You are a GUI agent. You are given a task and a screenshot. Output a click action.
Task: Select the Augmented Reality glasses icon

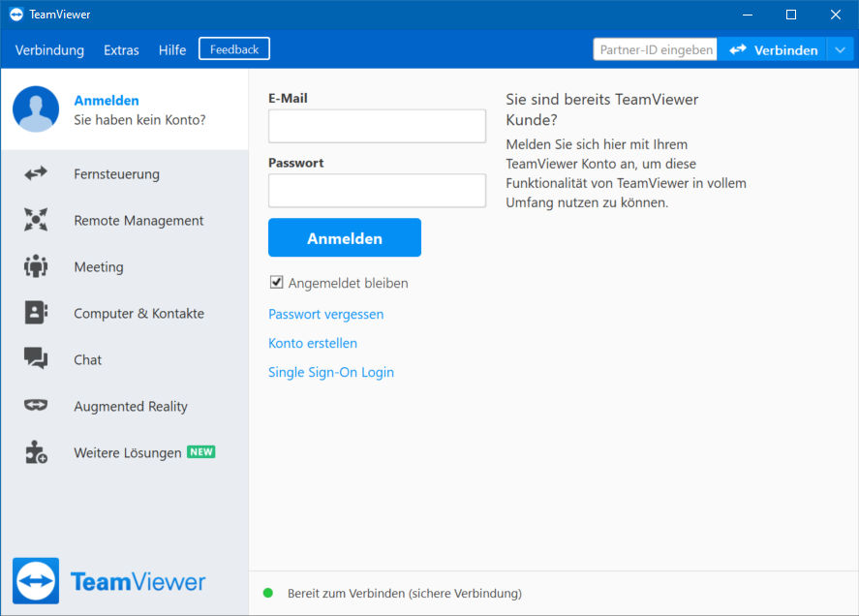pyautogui.click(x=36, y=406)
